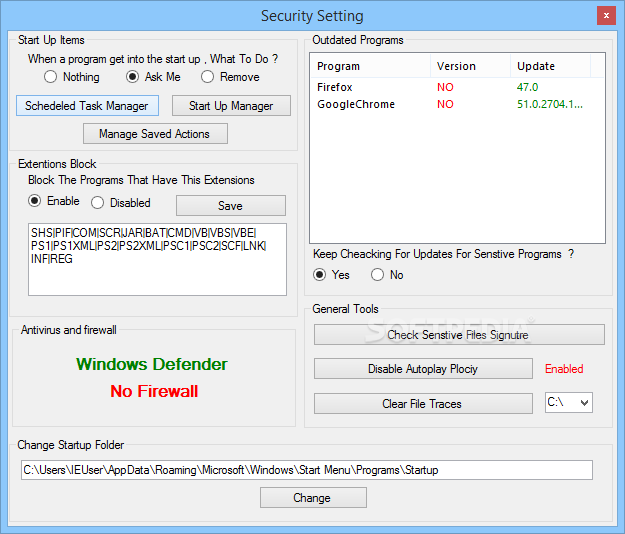The image size is (625, 534).
Task: Click the red Enabled autoplay status text
Action: (564, 369)
